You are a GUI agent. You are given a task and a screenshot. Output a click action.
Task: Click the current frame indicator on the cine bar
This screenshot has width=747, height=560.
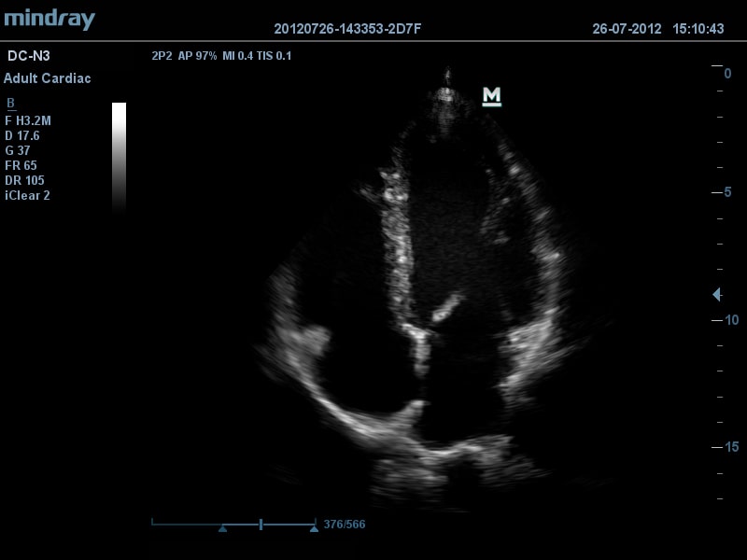261,525
